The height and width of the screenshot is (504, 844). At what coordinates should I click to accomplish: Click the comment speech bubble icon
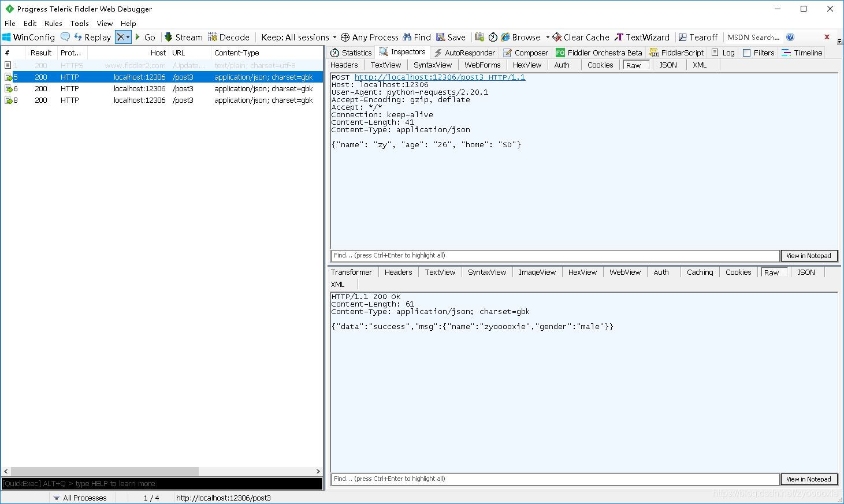point(65,37)
